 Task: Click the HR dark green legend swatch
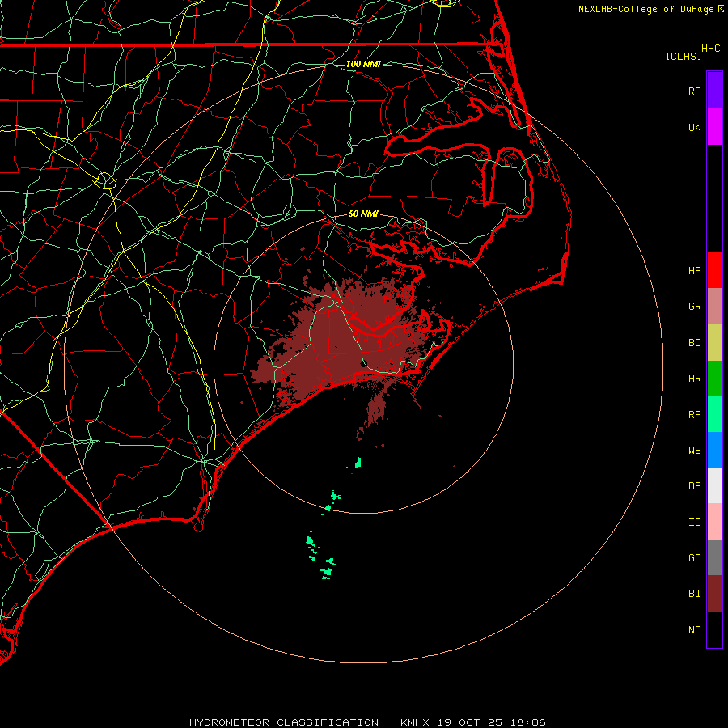pos(714,379)
